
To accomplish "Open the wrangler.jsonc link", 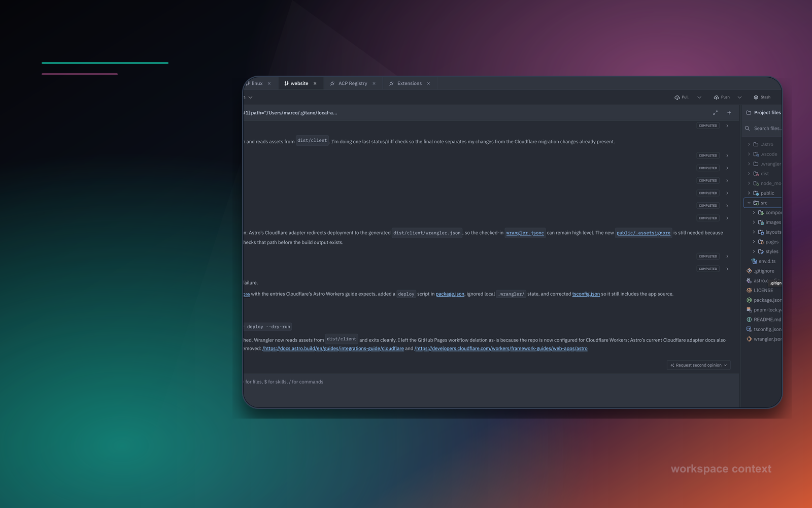I will 525,233.
